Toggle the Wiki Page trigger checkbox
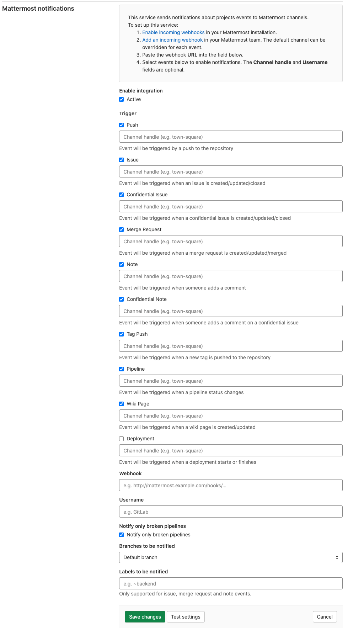This screenshot has width=364, height=636. pos(122,404)
